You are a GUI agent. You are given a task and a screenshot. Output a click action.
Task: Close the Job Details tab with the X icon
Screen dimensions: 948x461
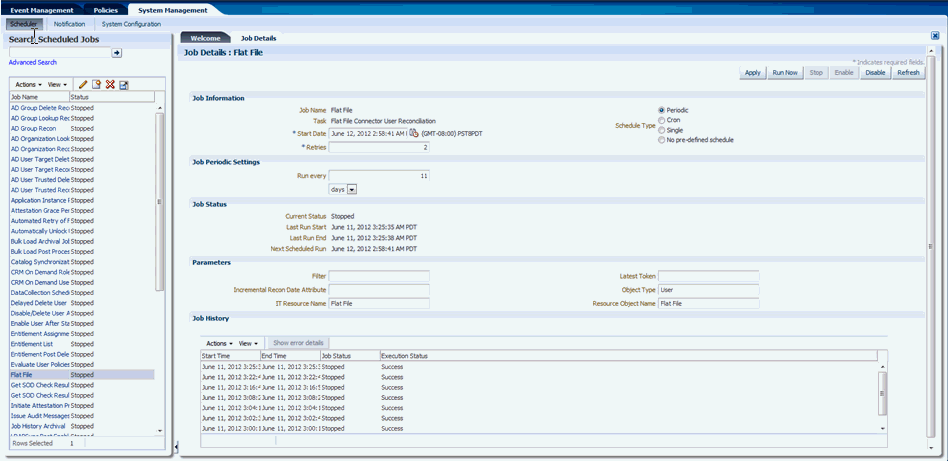pos(935,36)
